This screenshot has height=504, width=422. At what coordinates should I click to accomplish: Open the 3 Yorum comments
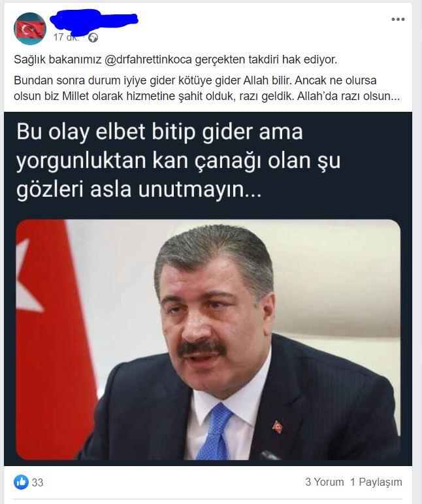click(x=325, y=482)
